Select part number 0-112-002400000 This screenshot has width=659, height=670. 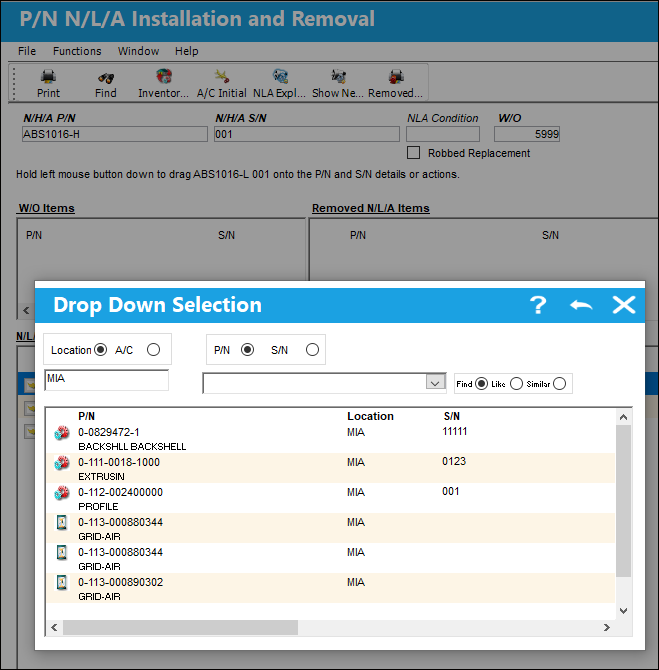120,492
